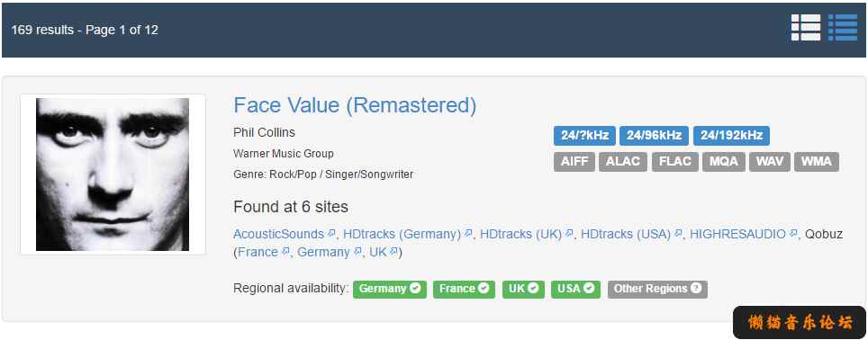
Task: Click the MQA format badge
Action: [724, 161]
